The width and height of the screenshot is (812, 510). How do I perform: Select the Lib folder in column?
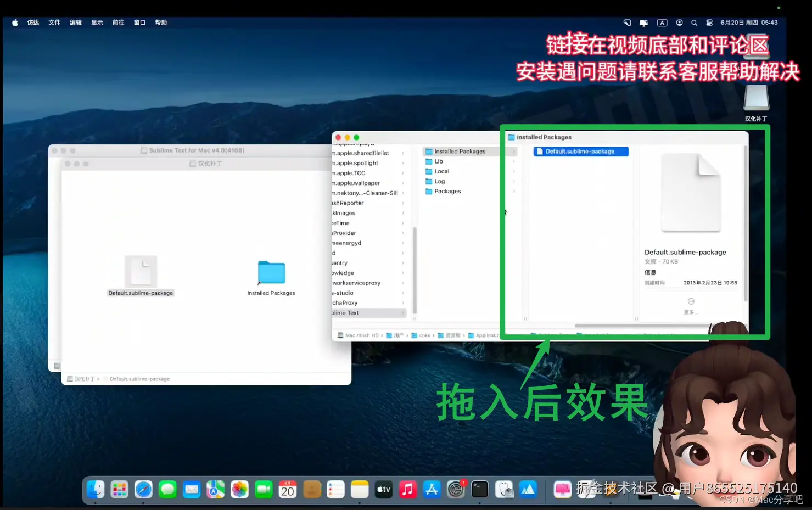point(470,161)
